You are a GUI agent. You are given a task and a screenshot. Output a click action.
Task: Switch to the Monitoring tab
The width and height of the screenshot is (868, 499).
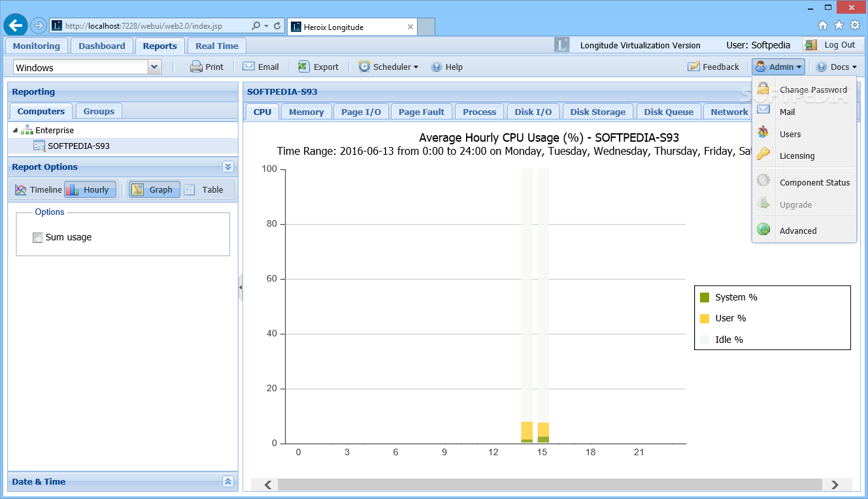coord(37,46)
